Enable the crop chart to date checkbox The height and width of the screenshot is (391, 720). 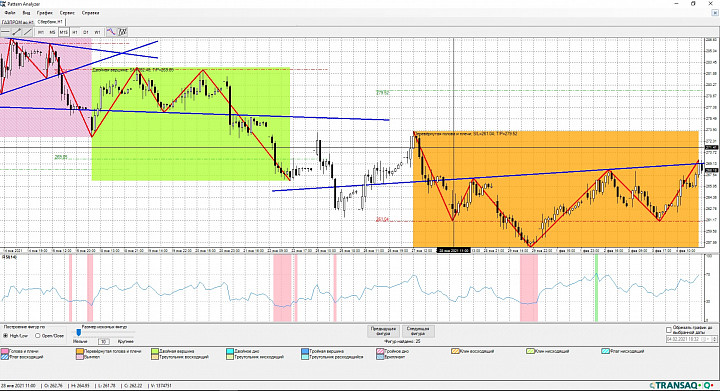click(669, 330)
